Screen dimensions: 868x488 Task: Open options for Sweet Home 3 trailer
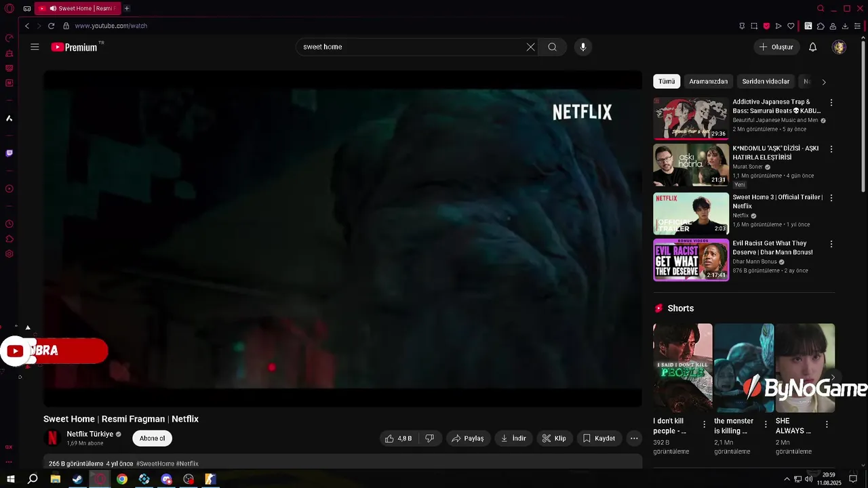point(831,198)
